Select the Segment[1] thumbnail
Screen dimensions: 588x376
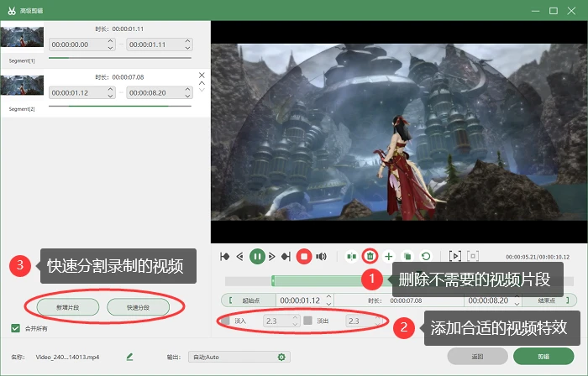(x=22, y=37)
